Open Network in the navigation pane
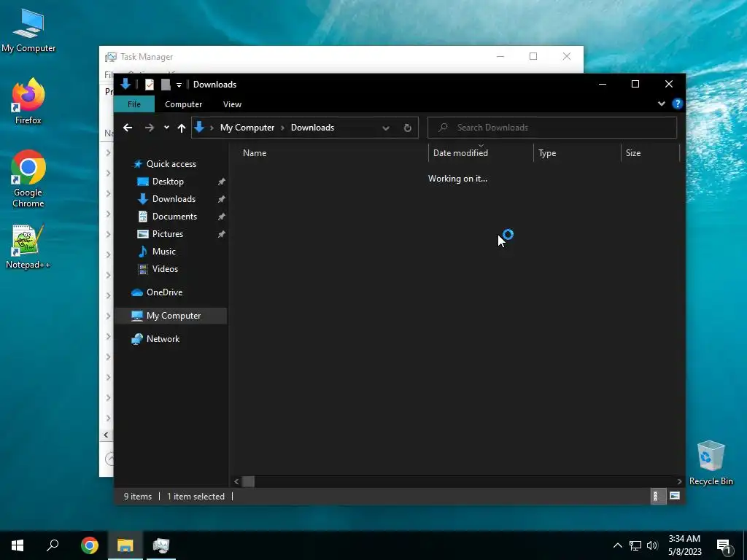The height and width of the screenshot is (560, 747). [163, 339]
